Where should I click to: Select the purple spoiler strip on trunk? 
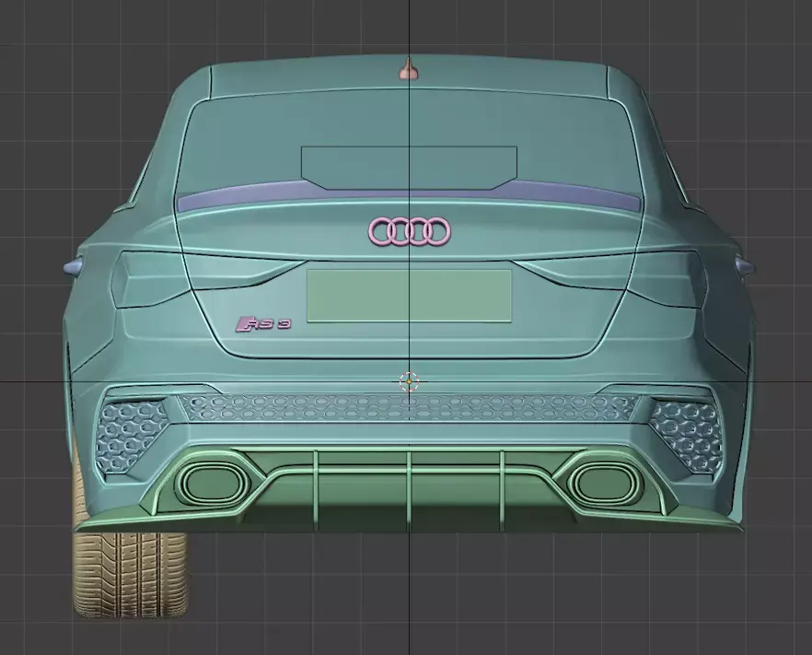(x=409, y=196)
